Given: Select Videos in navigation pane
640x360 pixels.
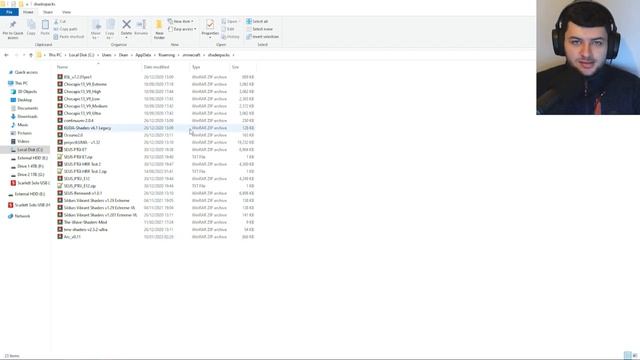Looking at the screenshot, I should [x=20, y=141].
